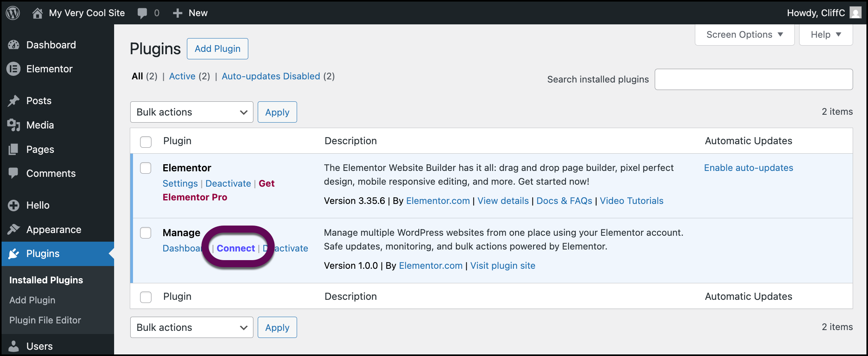Open the Bulk actions dropdown
Viewport: 868px width, 356px height.
192,112
